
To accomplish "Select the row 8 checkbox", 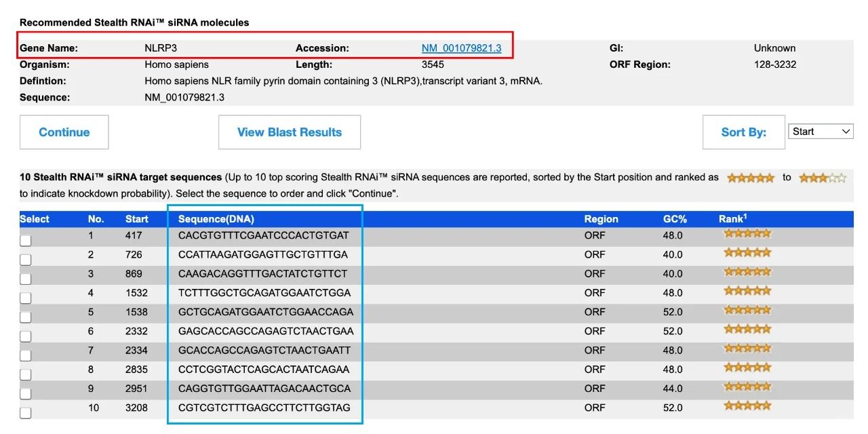I will tap(25, 374).
